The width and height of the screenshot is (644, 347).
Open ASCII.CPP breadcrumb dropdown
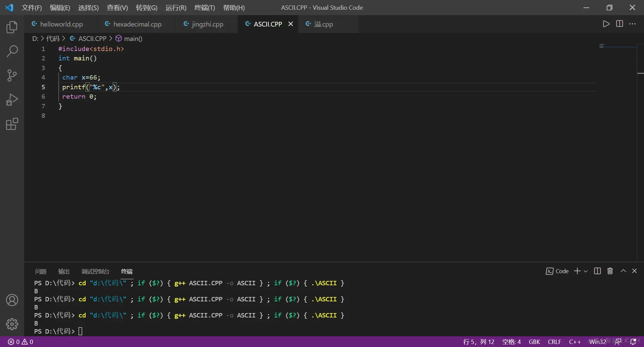92,39
